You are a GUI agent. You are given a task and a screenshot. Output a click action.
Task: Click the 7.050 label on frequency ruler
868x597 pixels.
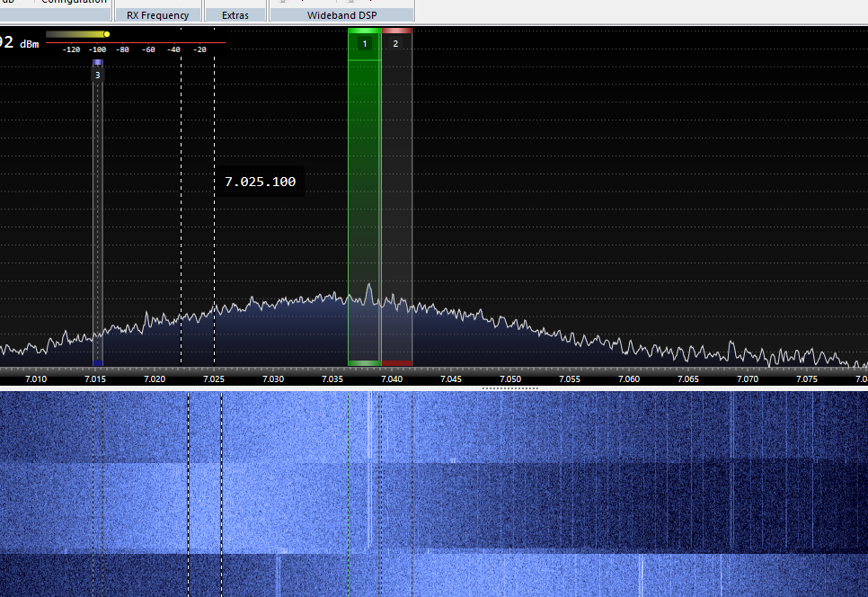pyautogui.click(x=509, y=379)
